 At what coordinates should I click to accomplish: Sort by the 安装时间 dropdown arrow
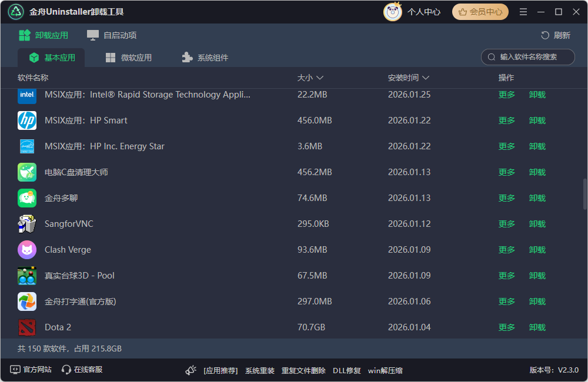pyautogui.click(x=425, y=77)
